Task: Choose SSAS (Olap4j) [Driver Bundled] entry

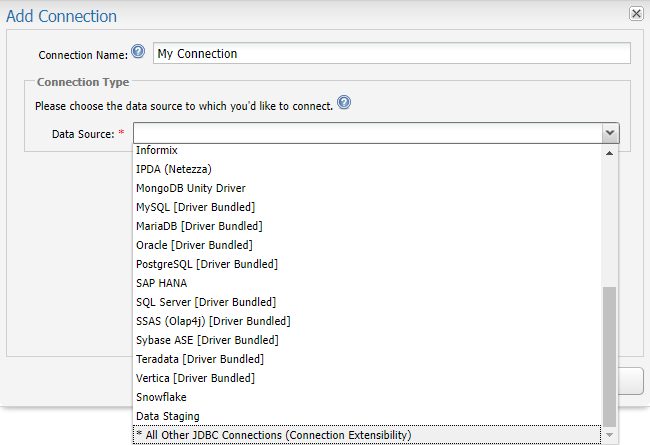Action: [367, 321]
